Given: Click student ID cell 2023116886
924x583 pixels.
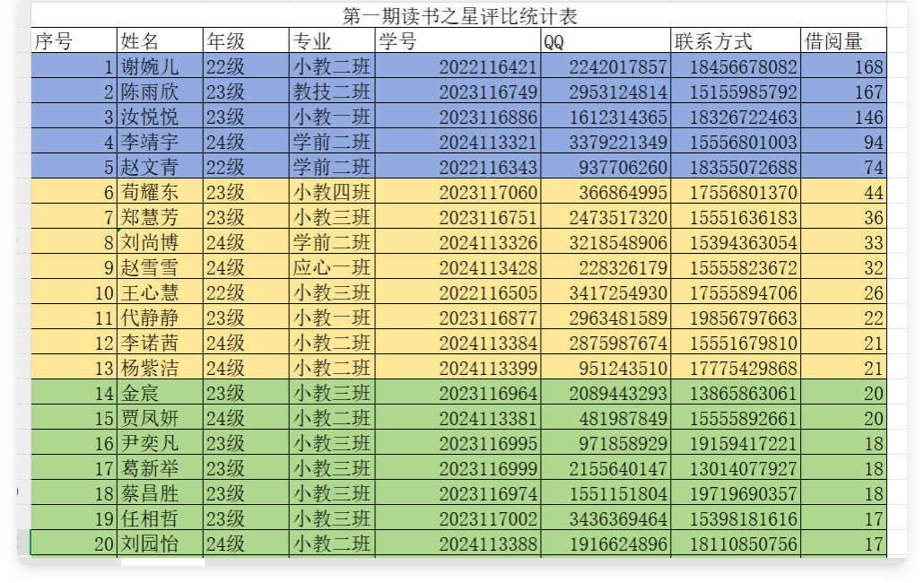Looking at the screenshot, I should coord(458,117).
